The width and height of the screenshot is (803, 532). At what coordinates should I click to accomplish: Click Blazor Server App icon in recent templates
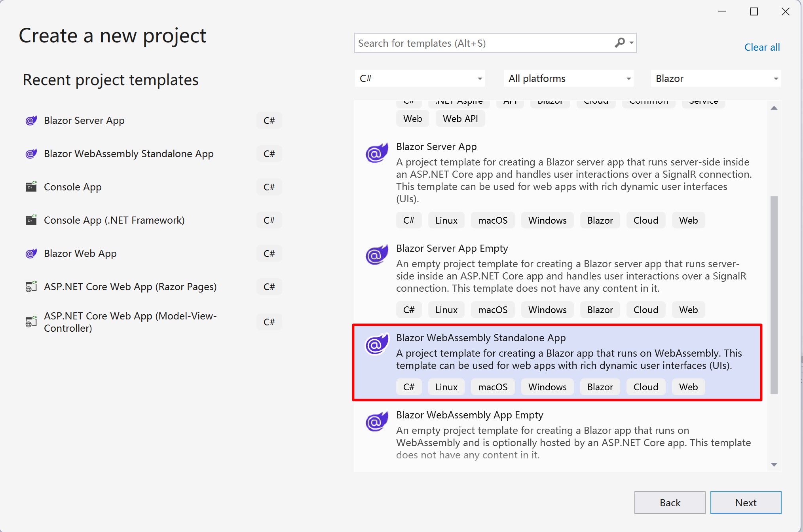coord(31,120)
